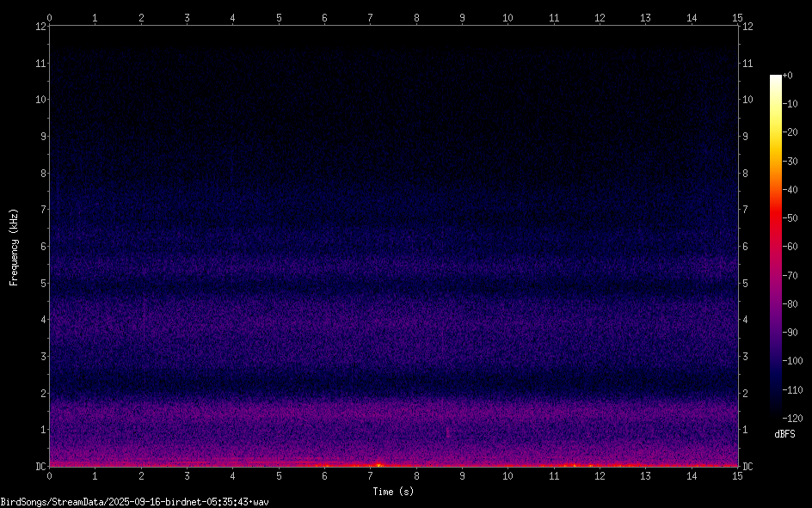Click the "-110" colorbar label
This screenshot has width=812, height=508.
[x=792, y=390]
